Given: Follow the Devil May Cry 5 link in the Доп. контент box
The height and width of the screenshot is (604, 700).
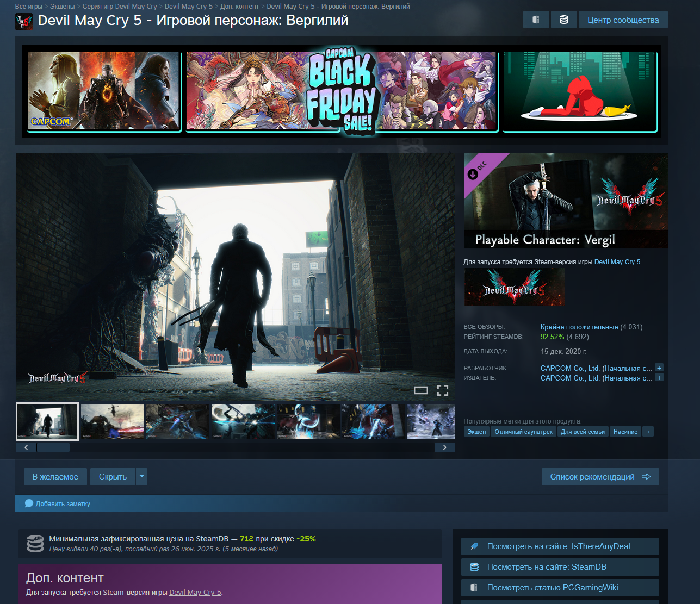Looking at the screenshot, I should [195, 593].
